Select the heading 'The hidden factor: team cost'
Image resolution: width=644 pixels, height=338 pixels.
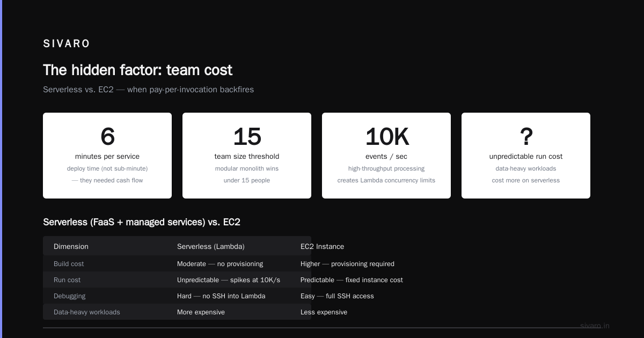137,70
